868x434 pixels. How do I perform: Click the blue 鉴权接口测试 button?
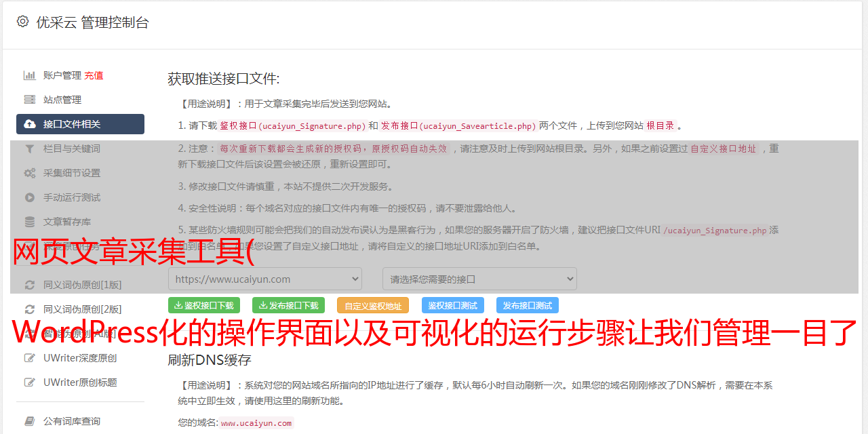[453, 305]
